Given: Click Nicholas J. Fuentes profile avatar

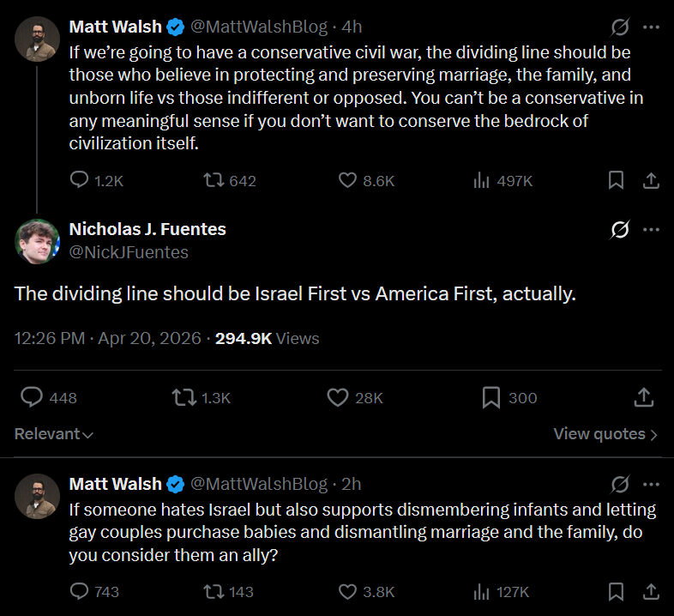Looking at the screenshot, I should click(x=37, y=241).
